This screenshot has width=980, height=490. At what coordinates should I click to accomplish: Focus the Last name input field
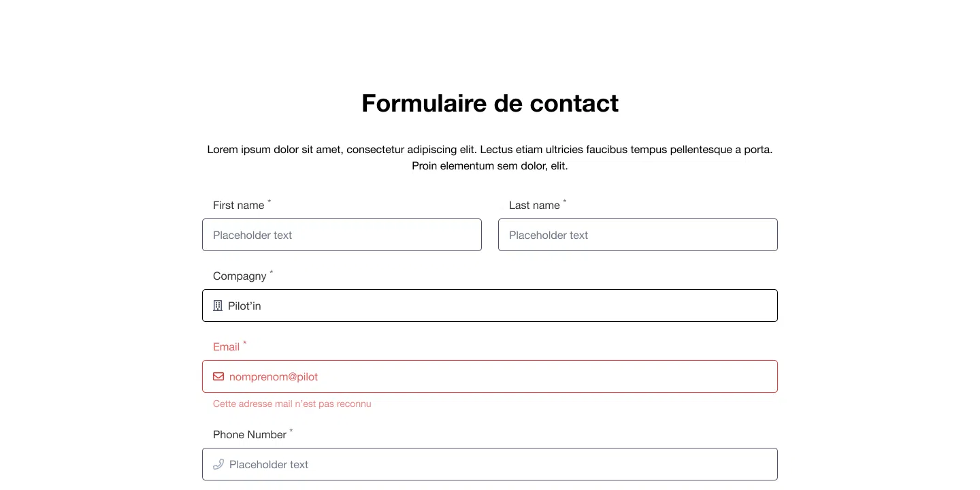[638, 235]
